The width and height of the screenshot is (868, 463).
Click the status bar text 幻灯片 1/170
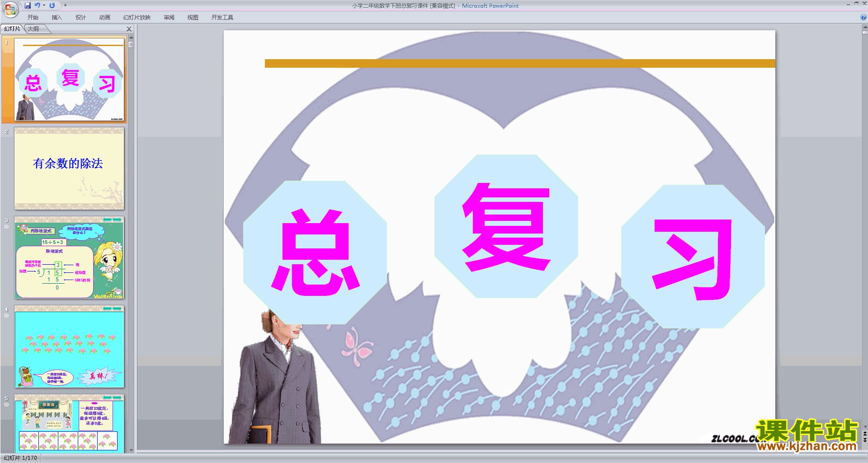20,458
